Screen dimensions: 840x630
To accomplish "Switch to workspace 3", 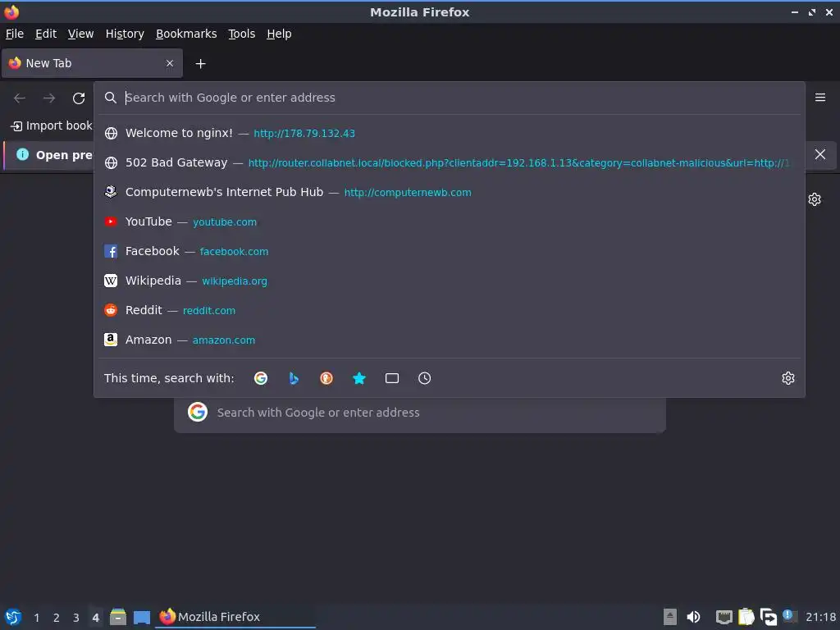I will [76, 618].
